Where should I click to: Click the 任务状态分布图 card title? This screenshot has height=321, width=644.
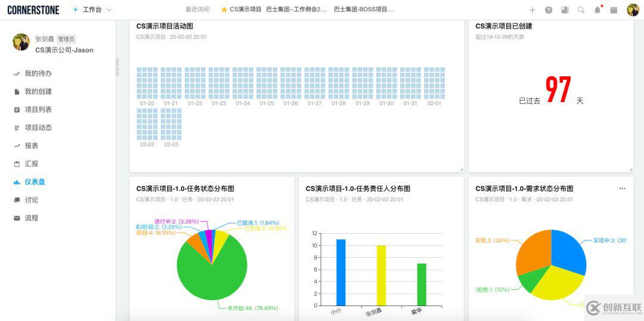coord(185,189)
